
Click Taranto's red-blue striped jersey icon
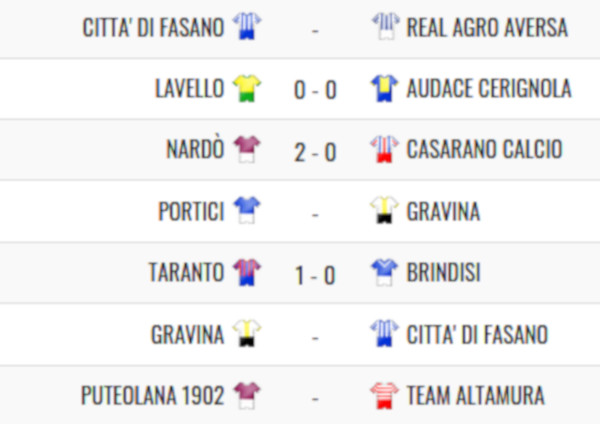click(247, 272)
